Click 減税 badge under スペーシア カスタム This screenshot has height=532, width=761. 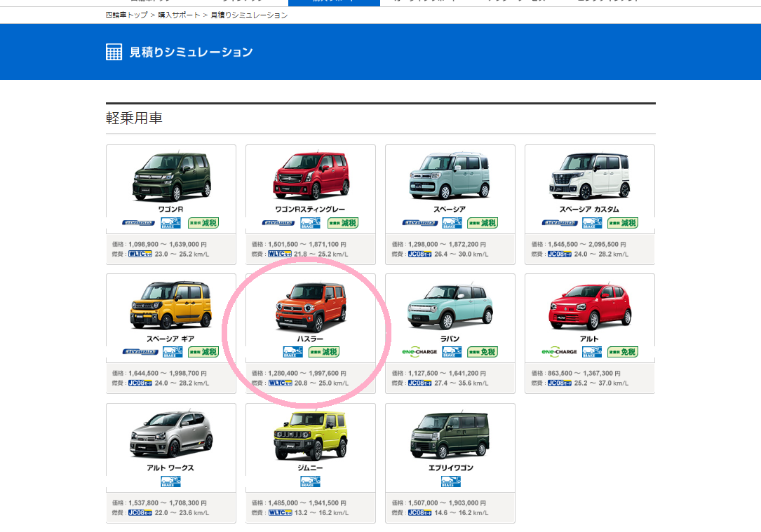click(623, 223)
